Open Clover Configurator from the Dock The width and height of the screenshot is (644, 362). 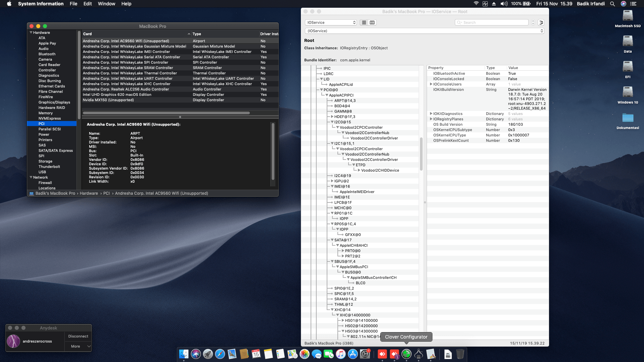click(x=406, y=354)
